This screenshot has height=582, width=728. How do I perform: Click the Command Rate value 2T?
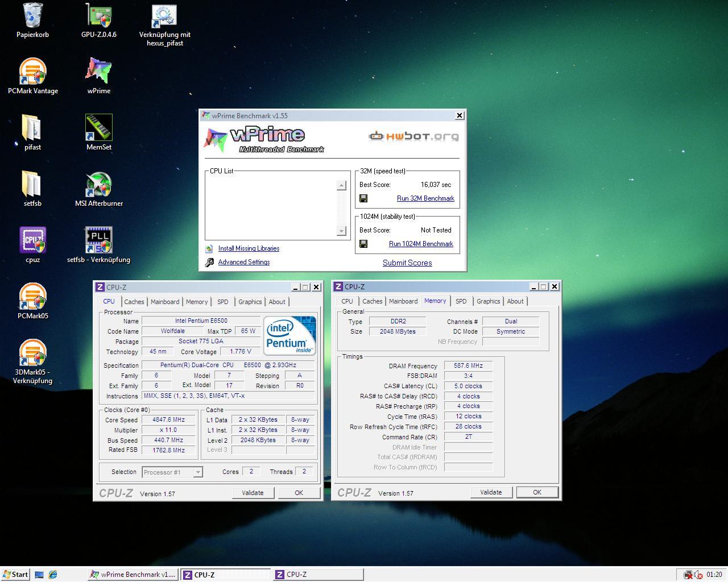[468, 437]
